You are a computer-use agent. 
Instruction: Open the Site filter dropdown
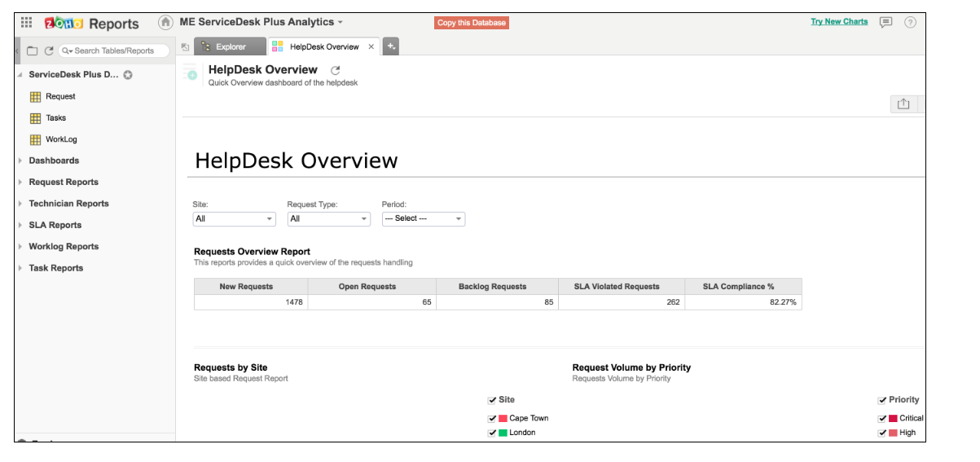[x=234, y=219]
